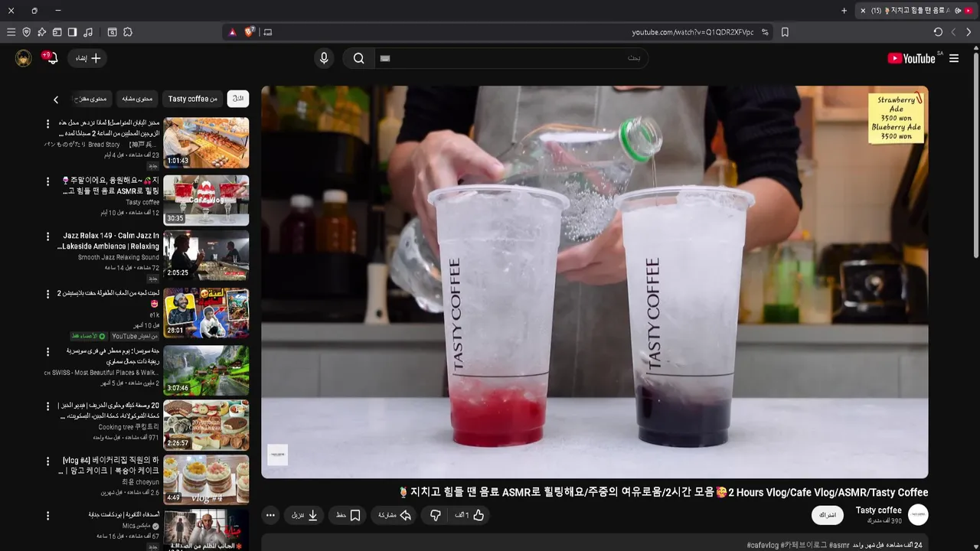Download the video
The width and height of the screenshot is (980, 551).
click(305, 516)
